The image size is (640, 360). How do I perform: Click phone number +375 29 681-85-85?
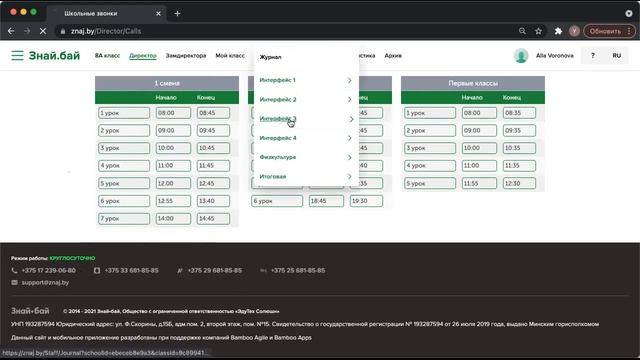tap(215, 270)
